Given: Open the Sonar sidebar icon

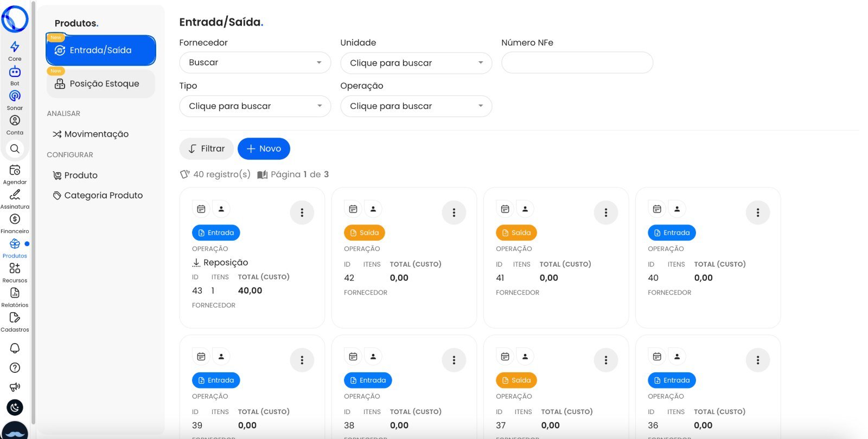Looking at the screenshot, I should 15,96.
